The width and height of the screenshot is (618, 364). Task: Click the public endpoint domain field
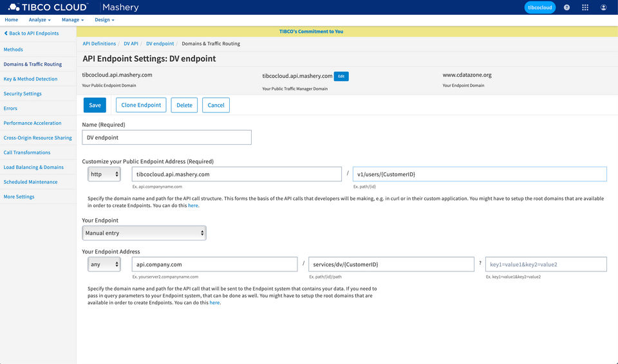236,174
